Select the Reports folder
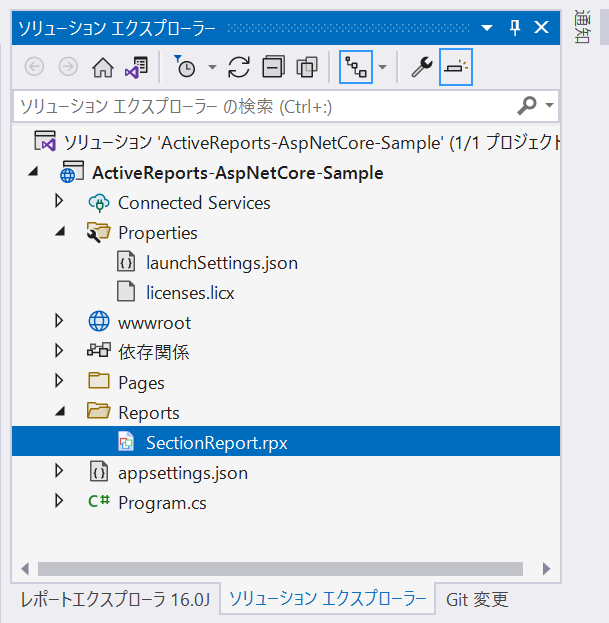The height and width of the screenshot is (623, 609). (x=149, y=413)
